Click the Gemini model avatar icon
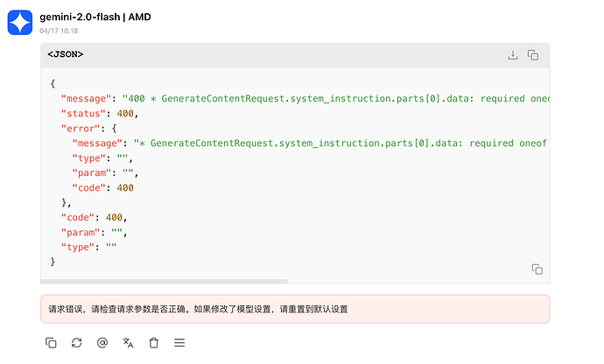This screenshot has width=604, height=364. 20,23
